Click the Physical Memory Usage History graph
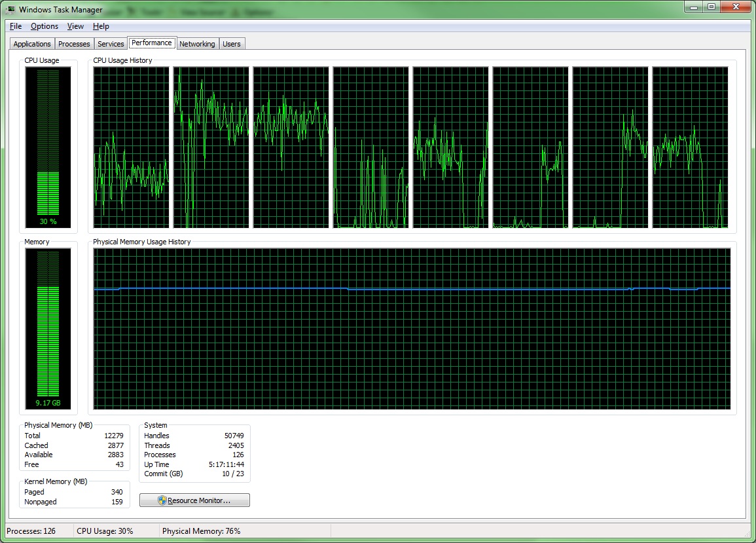This screenshot has height=543, width=756. point(412,329)
